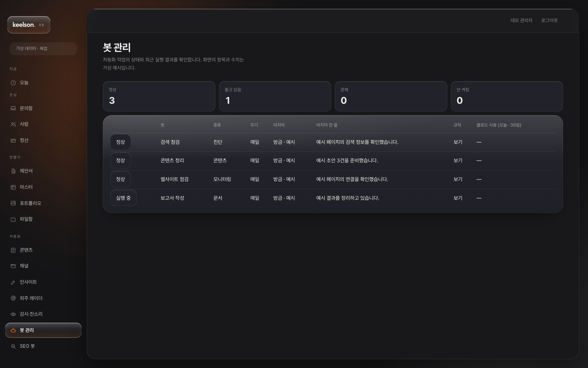Select the SEO 봇 search icon
The image size is (588, 368).
click(13, 346)
